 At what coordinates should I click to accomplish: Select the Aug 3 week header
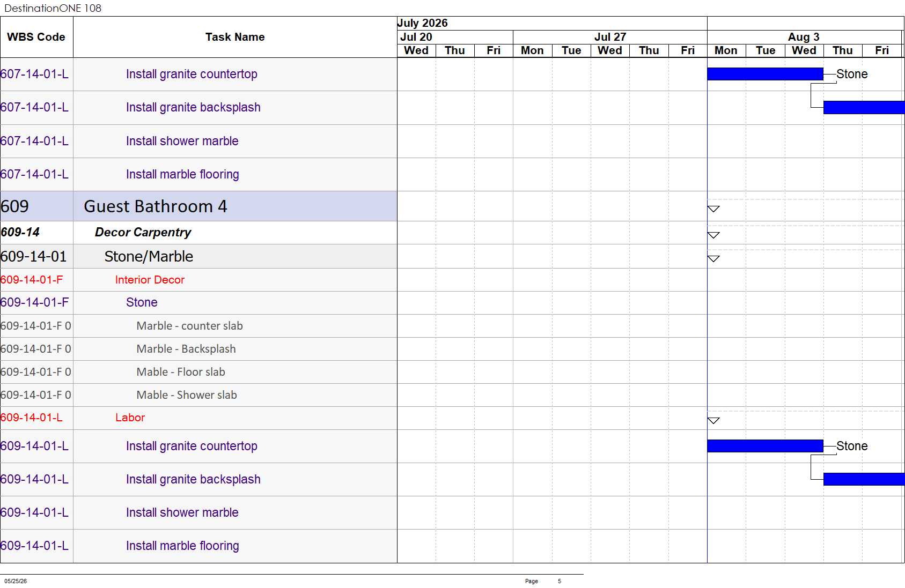coord(804,37)
